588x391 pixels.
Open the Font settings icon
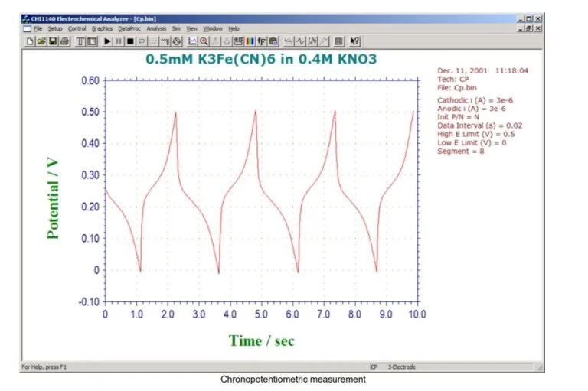[261, 40]
